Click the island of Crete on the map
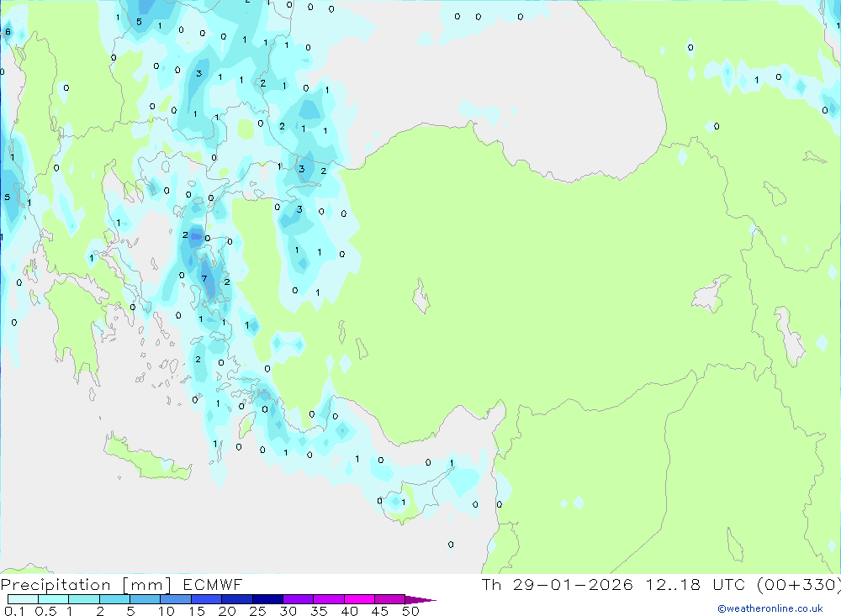 coord(147,455)
